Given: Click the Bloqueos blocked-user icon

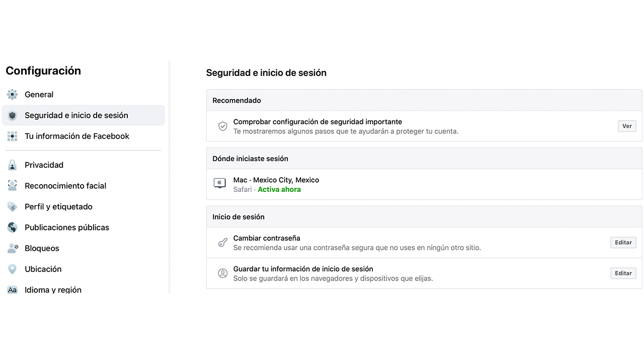Looking at the screenshot, I should tap(13, 248).
